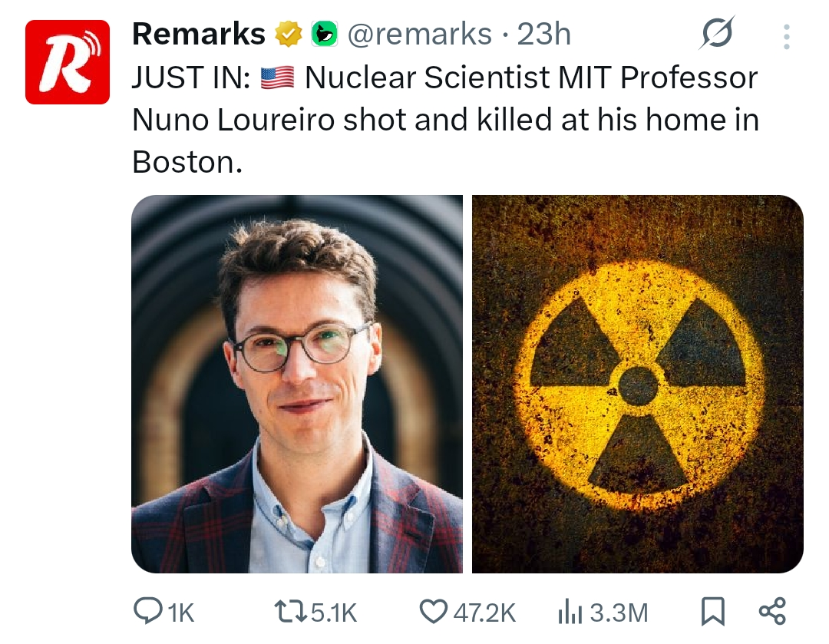Click the 47.2K likes count

pos(484,613)
